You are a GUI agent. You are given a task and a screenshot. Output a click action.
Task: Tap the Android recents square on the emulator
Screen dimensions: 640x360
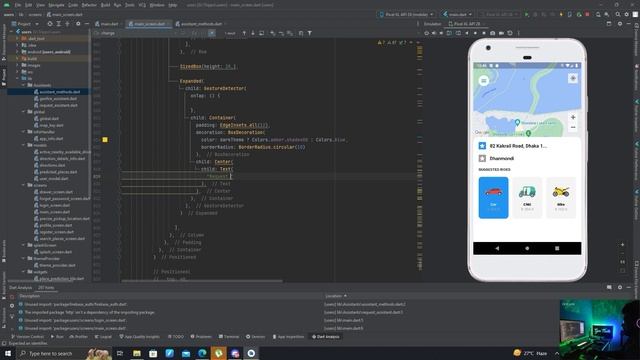click(x=557, y=248)
